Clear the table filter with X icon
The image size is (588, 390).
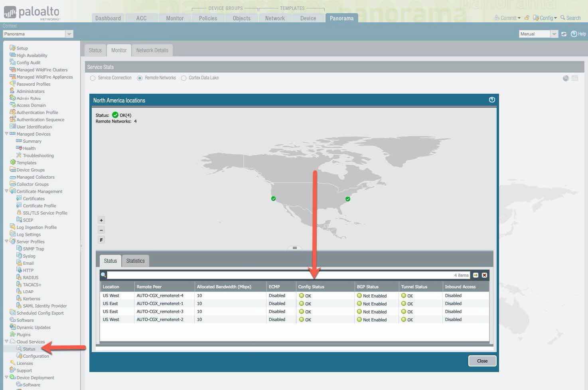click(x=484, y=275)
